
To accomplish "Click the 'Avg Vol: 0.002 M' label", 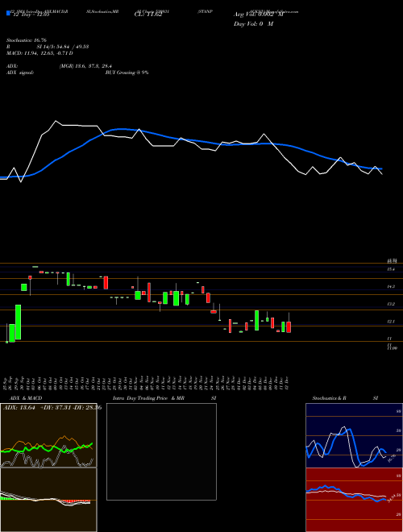I will click(259, 15).
